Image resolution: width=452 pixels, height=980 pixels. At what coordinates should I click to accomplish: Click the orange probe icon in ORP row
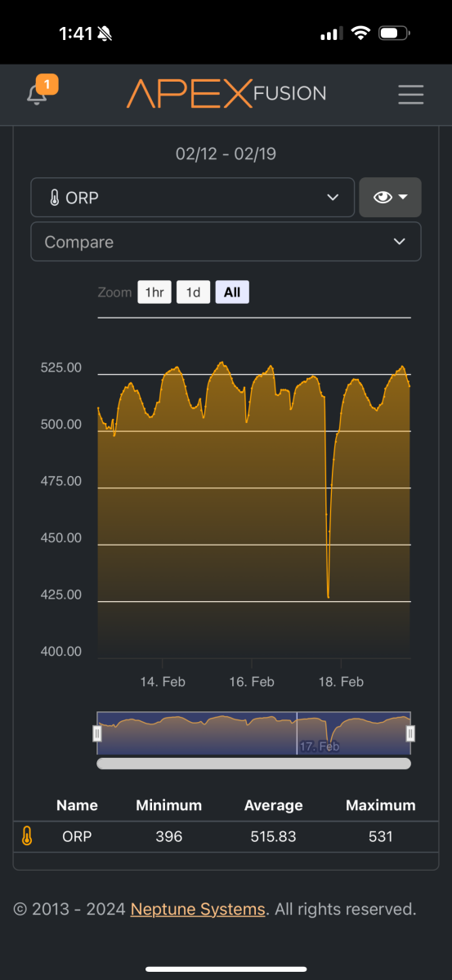27,836
